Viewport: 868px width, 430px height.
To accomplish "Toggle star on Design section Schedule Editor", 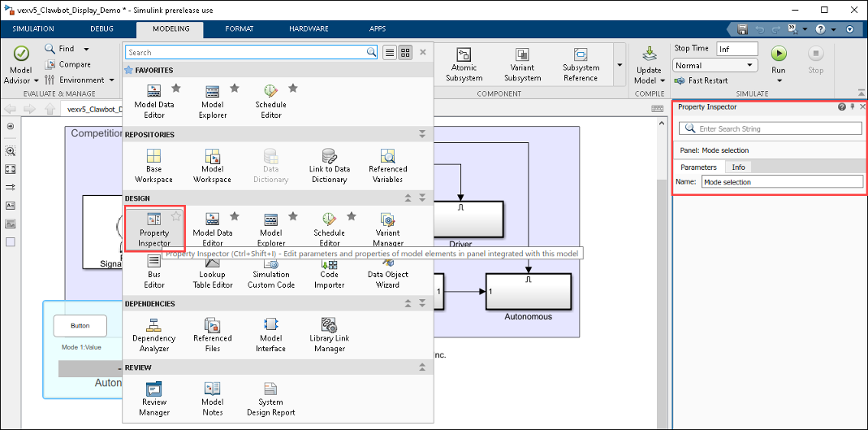I will click(x=352, y=216).
